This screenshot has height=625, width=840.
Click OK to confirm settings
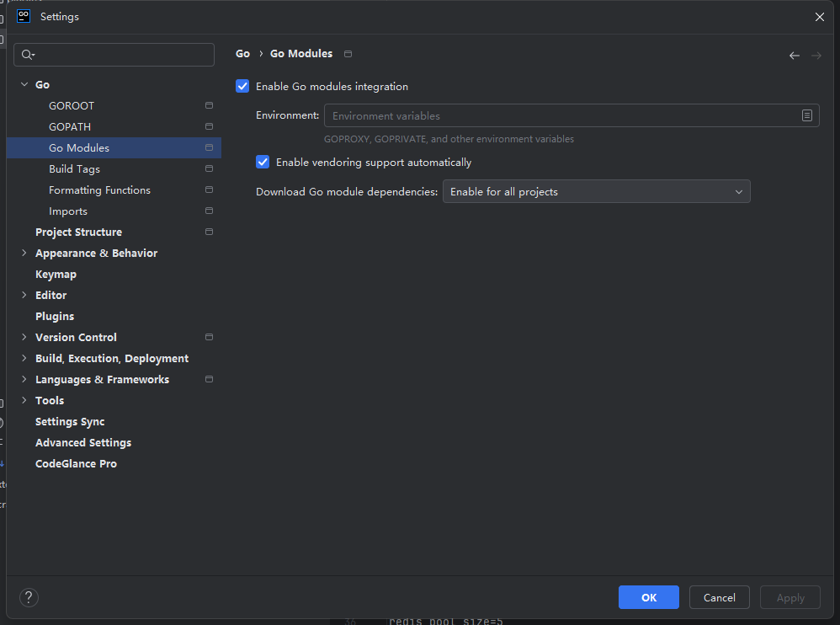[649, 597]
